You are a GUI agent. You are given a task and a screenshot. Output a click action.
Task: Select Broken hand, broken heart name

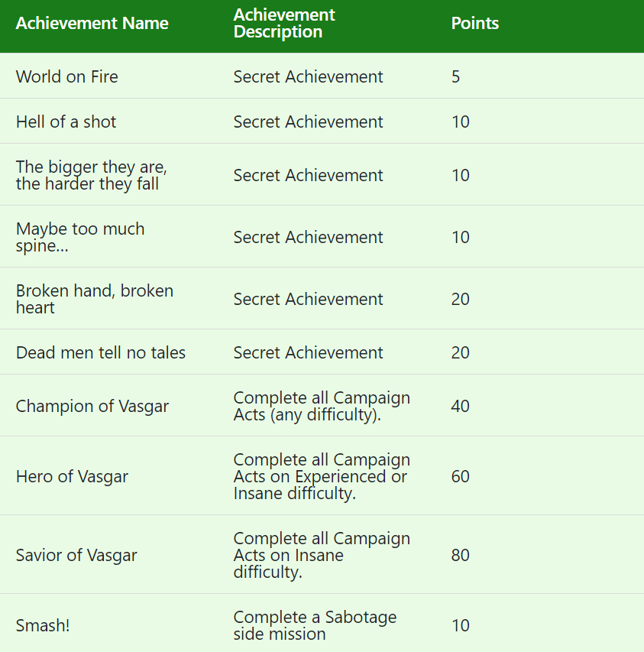tap(94, 299)
